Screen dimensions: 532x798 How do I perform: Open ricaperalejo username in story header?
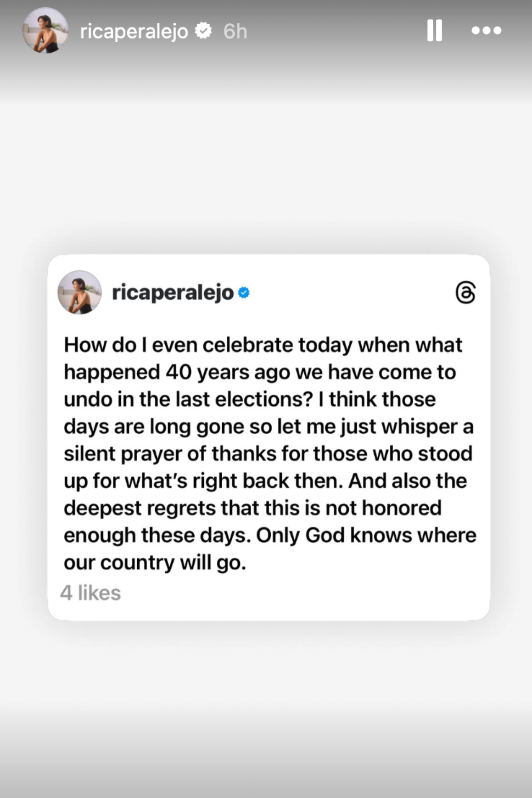(x=134, y=31)
